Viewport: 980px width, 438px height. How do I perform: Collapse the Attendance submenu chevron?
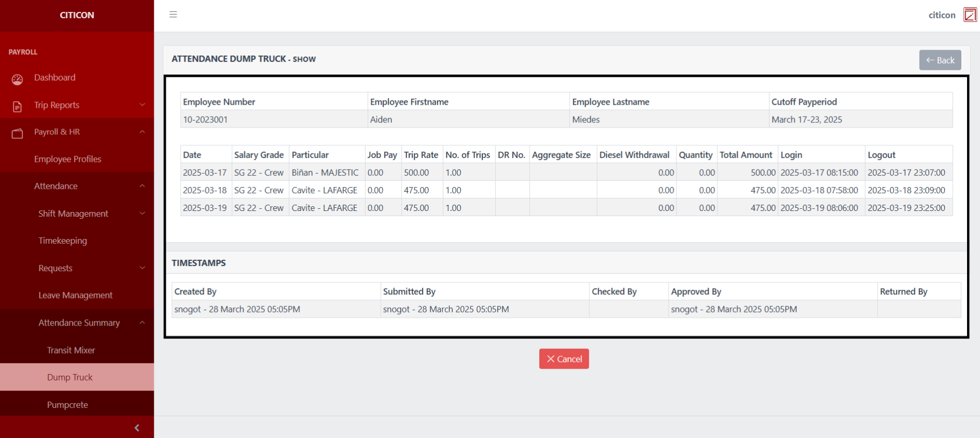[x=142, y=186]
